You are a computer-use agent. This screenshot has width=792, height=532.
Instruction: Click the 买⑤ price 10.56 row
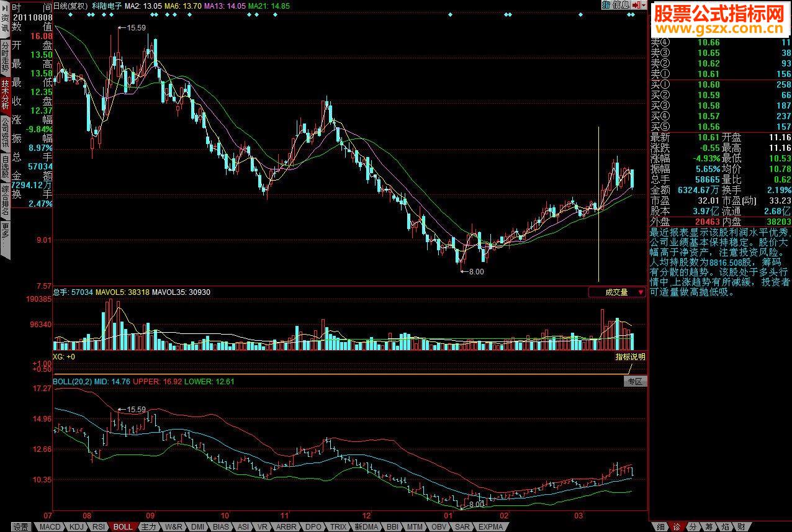tap(721, 127)
